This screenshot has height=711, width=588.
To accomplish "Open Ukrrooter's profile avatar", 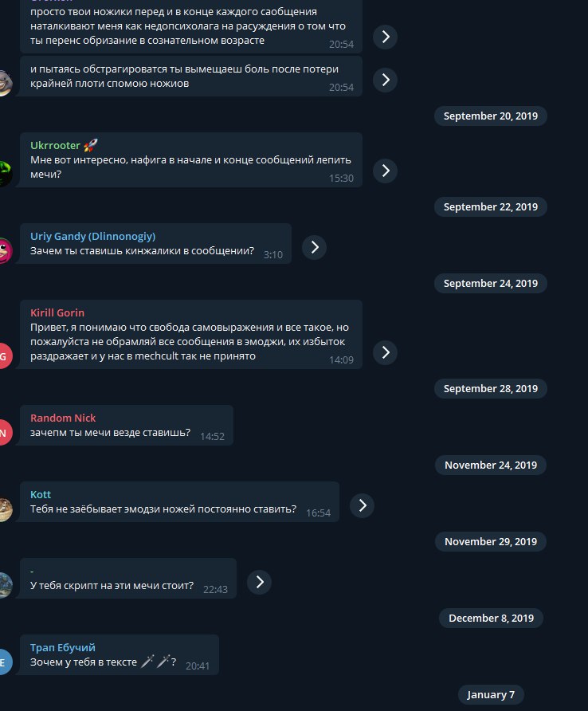I will click(5, 174).
